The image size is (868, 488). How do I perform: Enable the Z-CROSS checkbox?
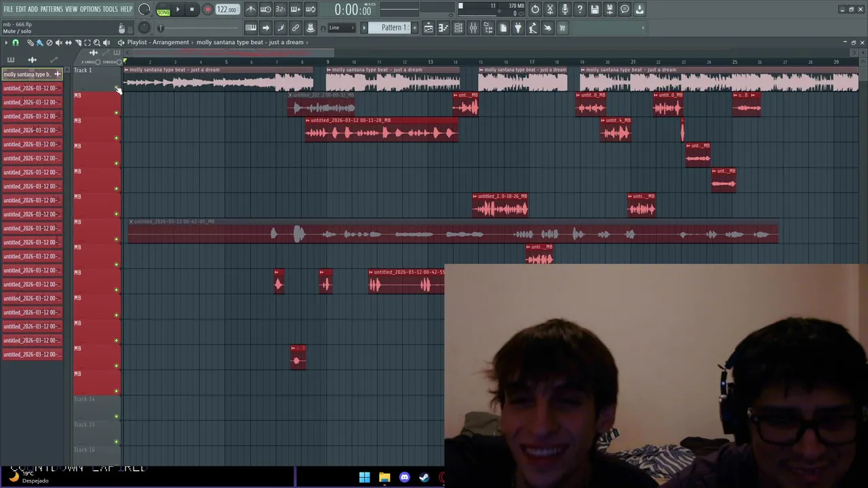point(98,62)
